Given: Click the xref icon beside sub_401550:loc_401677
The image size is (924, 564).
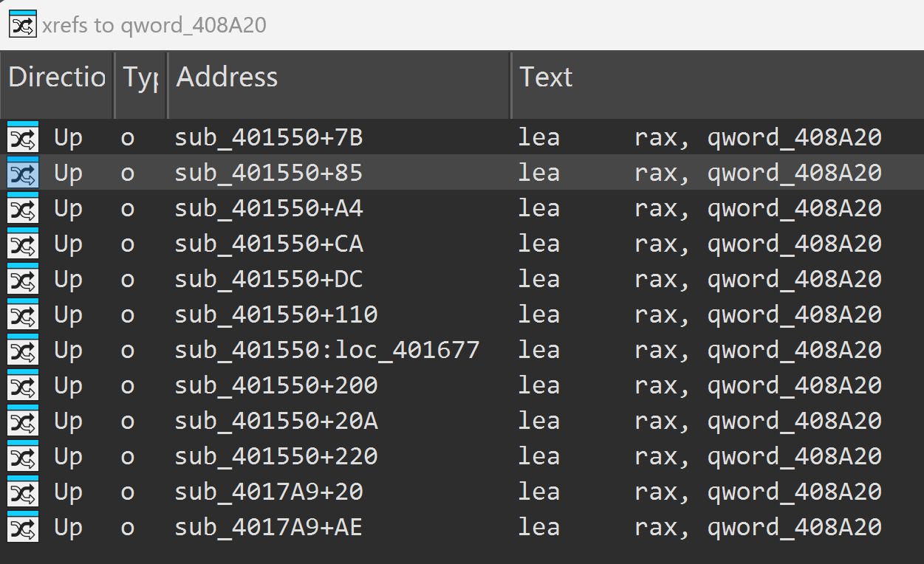Looking at the screenshot, I should [23, 351].
